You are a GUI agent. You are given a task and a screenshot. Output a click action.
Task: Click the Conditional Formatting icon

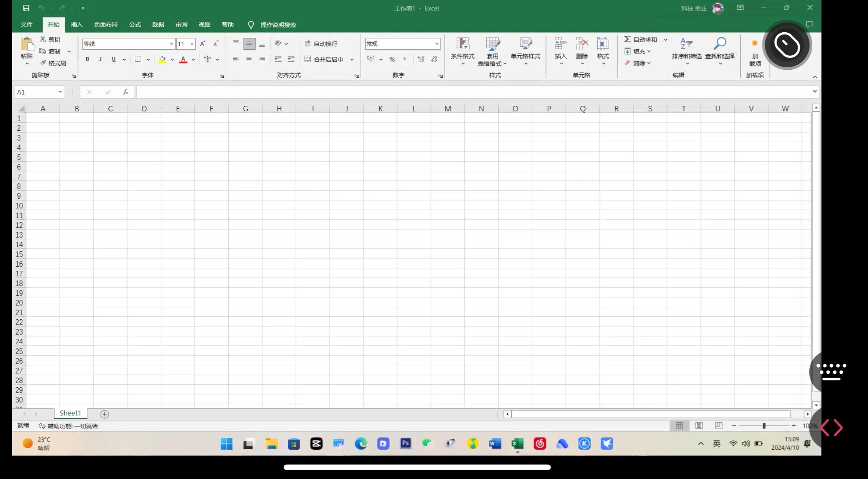462,44
